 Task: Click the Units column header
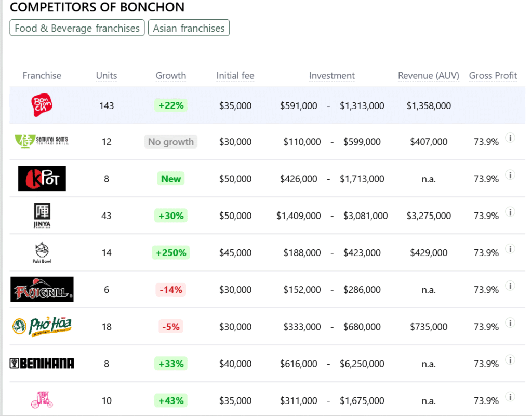click(x=107, y=75)
